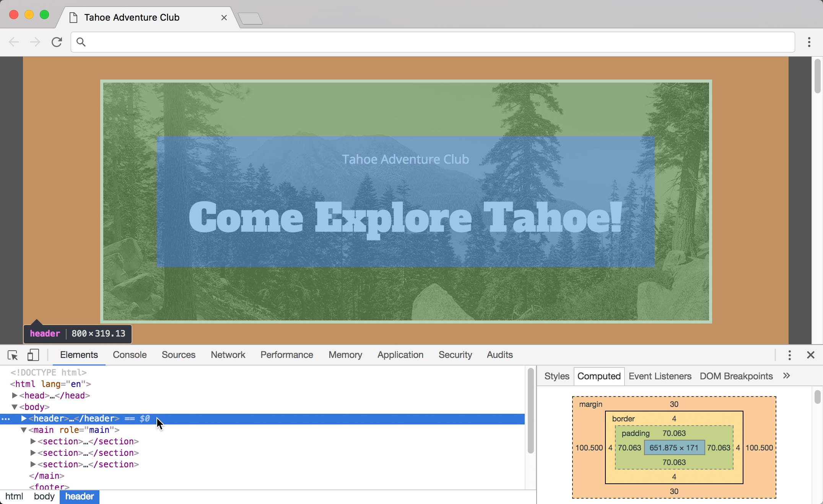Collapse the main role element
Image resolution: width=823 pixels, height=504 pixels.
pyautogui.click(x=24, y=430)
